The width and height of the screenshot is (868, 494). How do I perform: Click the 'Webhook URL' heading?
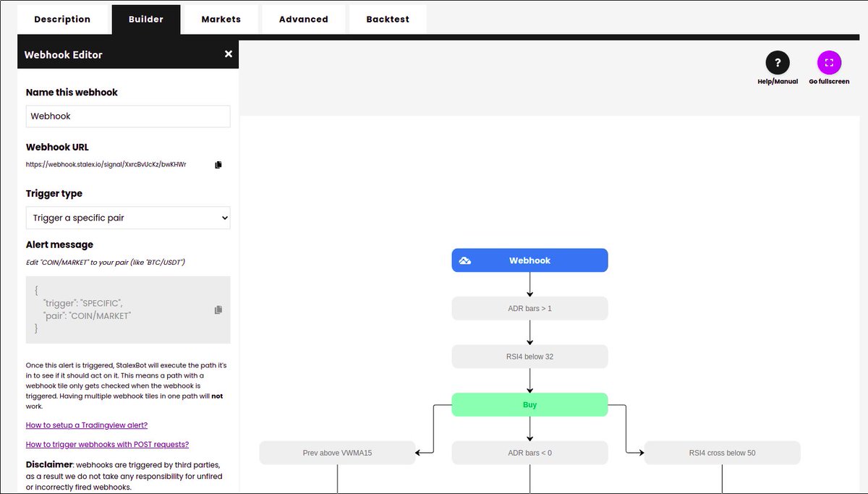pyautogui.click(x=57, y=147)
